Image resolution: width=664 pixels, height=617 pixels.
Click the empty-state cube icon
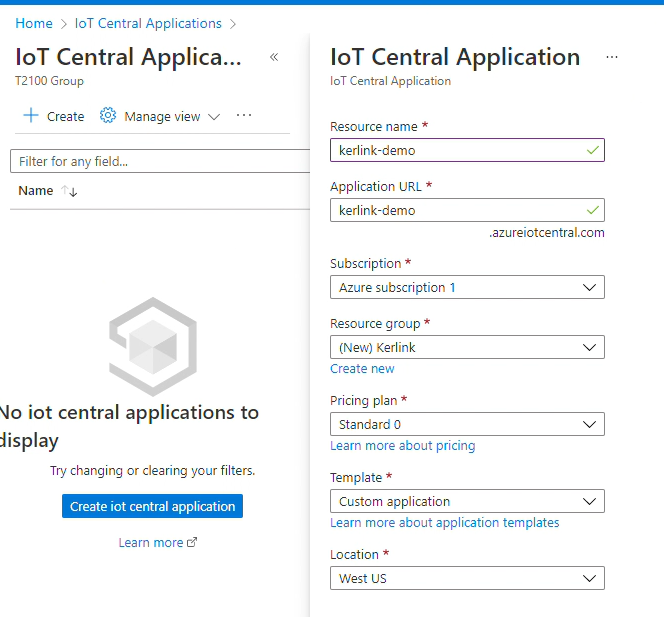click(x=152, y=346)
